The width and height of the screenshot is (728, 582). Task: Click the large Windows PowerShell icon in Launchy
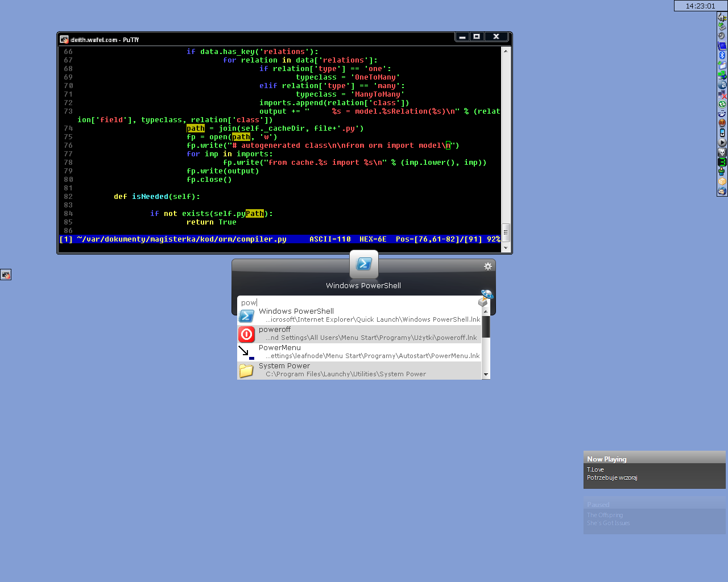pos(364,264)
